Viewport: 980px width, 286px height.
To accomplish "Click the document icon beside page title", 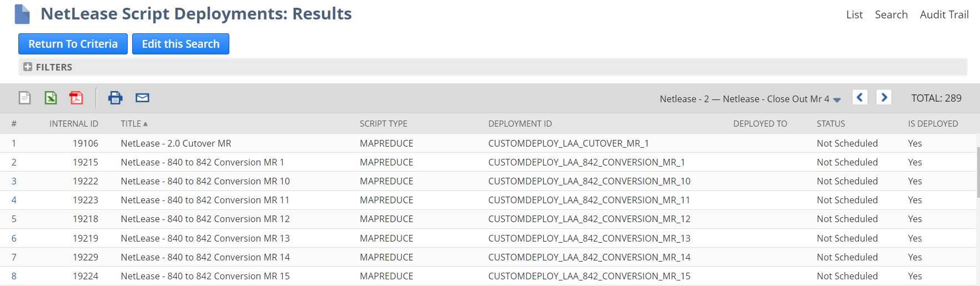I will pos(22,14).
